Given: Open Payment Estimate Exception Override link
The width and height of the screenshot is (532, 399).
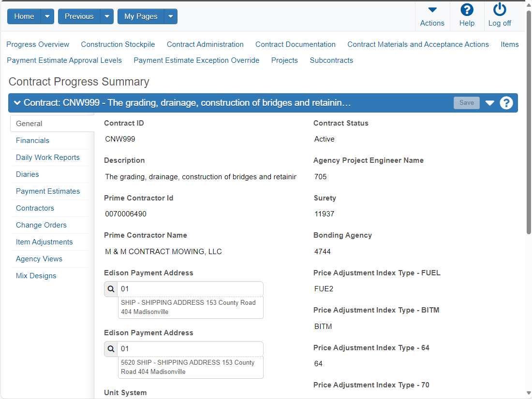Looking at the screenshot, I should (x=196, y=60).
